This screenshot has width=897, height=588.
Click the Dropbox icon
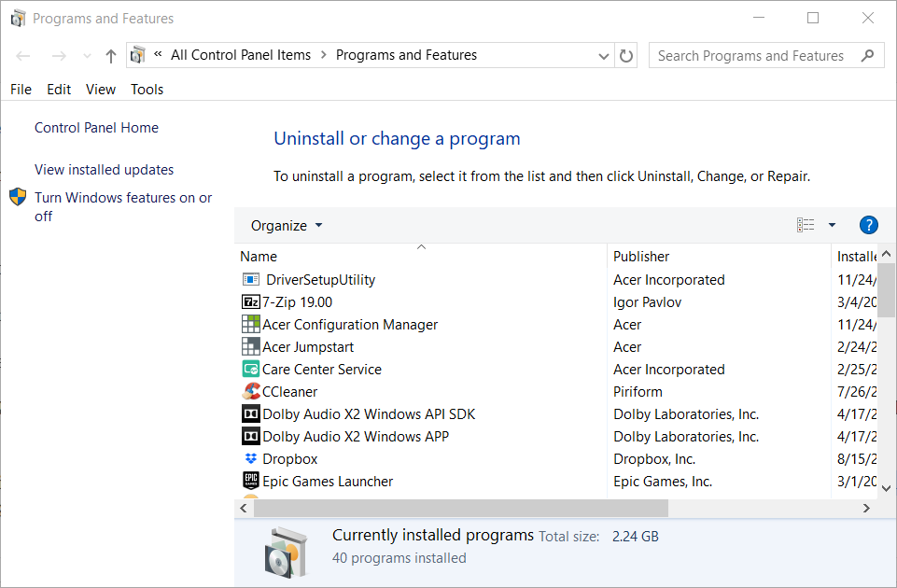(x=250, y=458)
